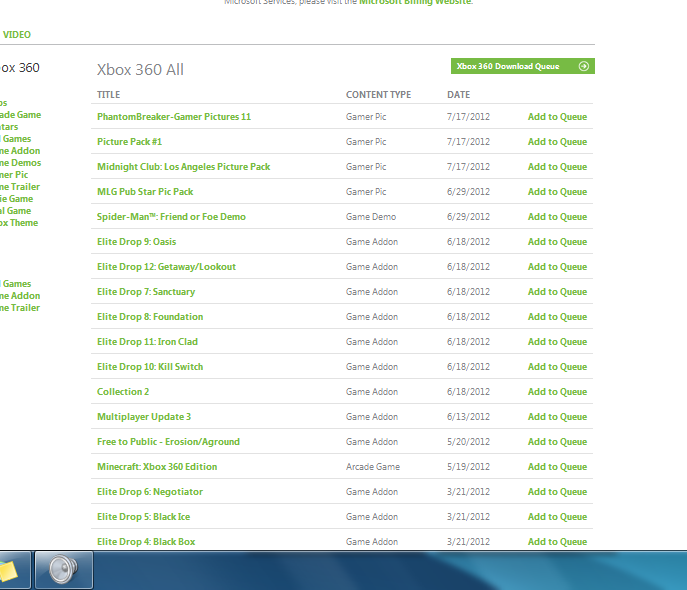Image resolution: width=687 pixels, height=590 pixels.
Task: Click the CONTENT TYPE column header
Action: point(379,95)
